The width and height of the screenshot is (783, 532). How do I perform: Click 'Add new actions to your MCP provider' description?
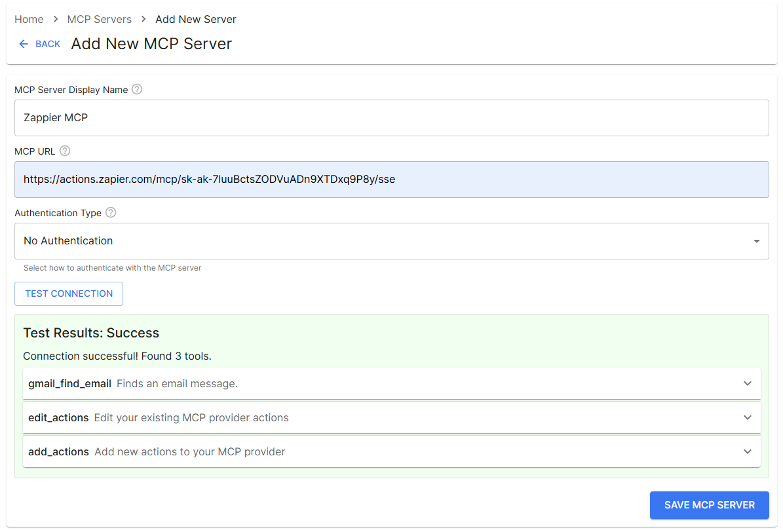coord(190,451)
